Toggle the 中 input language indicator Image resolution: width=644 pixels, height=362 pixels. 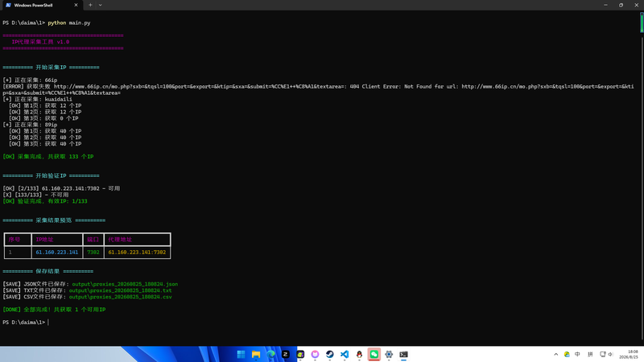[577, 354]
